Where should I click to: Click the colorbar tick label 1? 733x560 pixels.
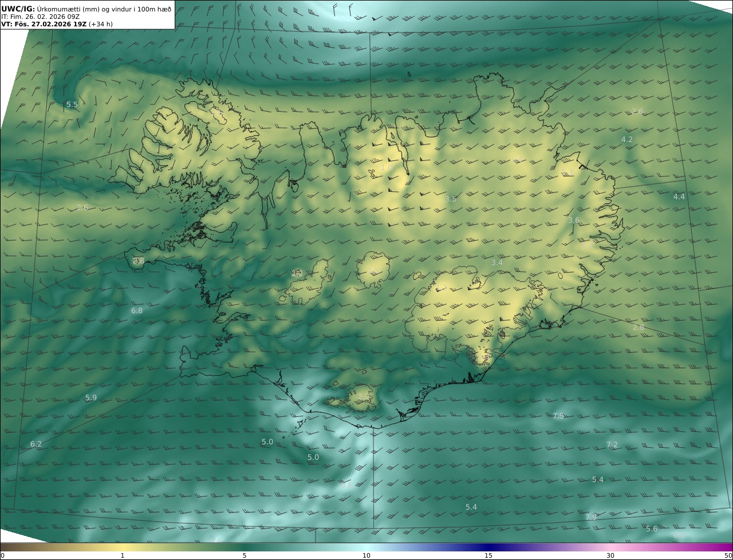[123, 555]
